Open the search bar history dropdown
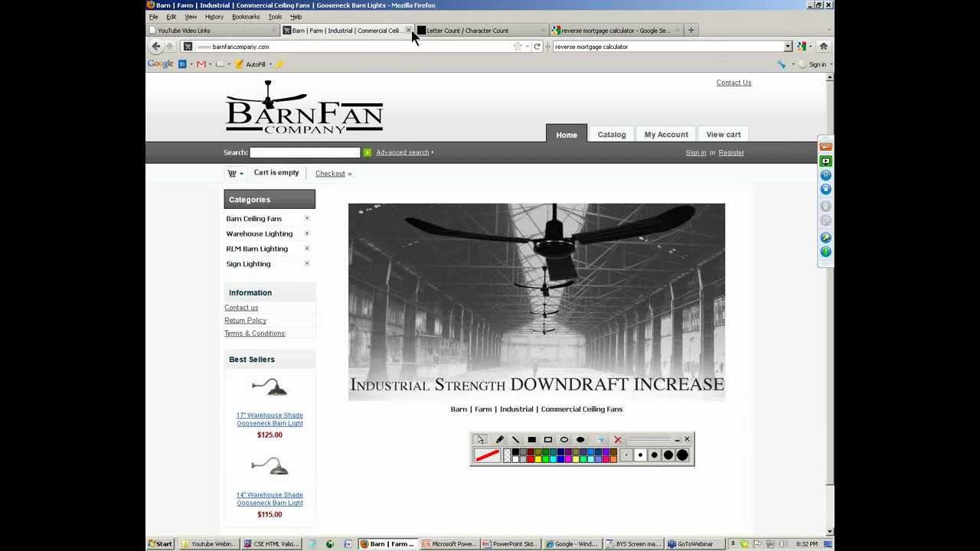This screenshot has height=551, width=980. click(x=787, y=47)
